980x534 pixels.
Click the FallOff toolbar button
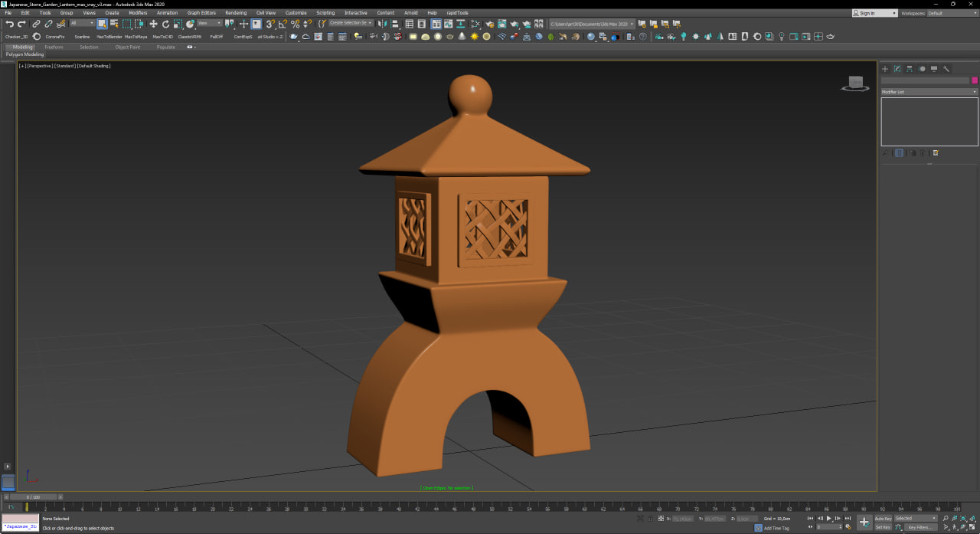coord(217,36)
